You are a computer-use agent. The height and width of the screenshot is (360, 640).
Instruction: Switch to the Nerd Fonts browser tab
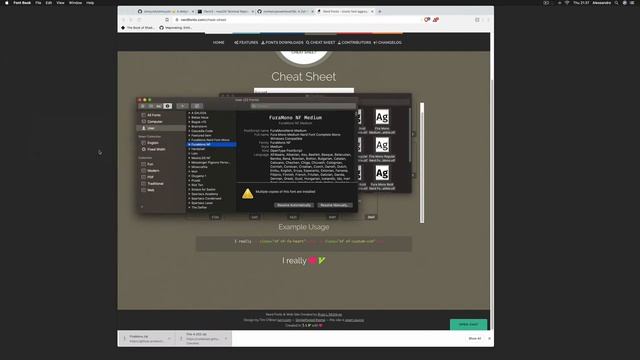[345, 11]
